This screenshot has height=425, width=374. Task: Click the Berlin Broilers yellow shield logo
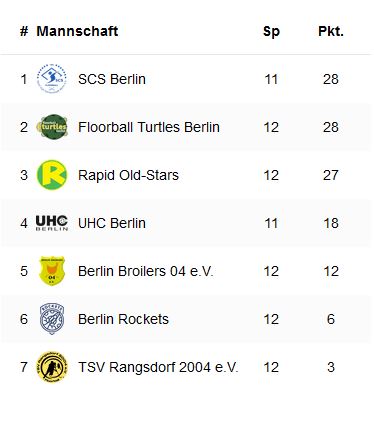(52, 271)
